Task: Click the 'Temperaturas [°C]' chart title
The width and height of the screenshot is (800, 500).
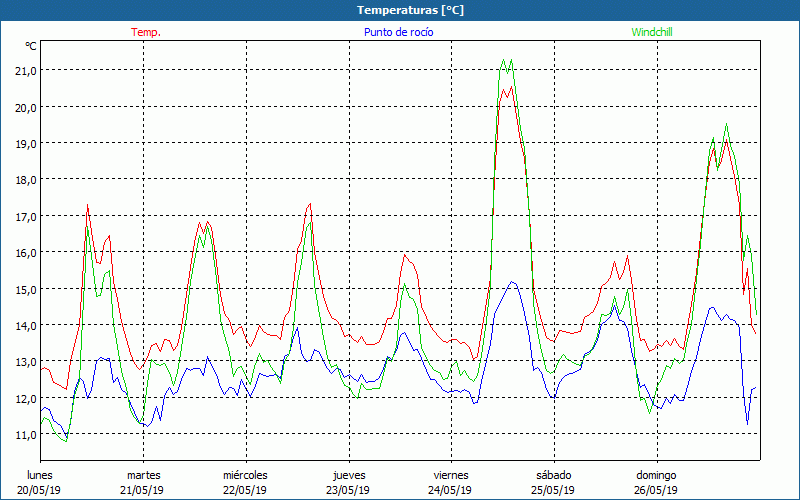Action: pos(410,10)
